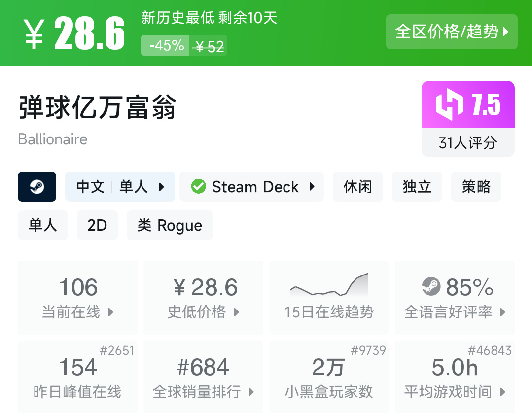Screen dimensions: 532x413
Task: Click the green Steam Deck verified checkmark
Action: pyautogui.click(x=199, y=186)
